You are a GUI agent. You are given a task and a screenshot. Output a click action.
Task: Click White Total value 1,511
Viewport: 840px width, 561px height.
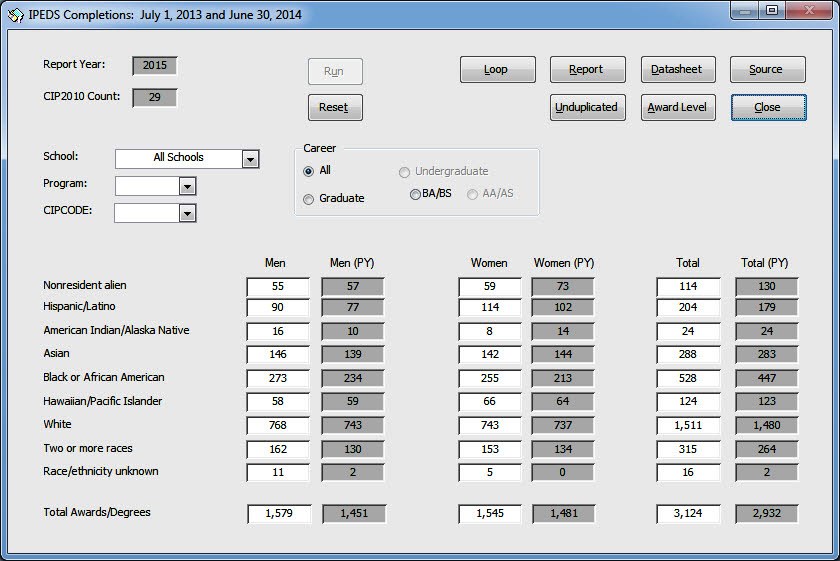click(x=688, y=425)
